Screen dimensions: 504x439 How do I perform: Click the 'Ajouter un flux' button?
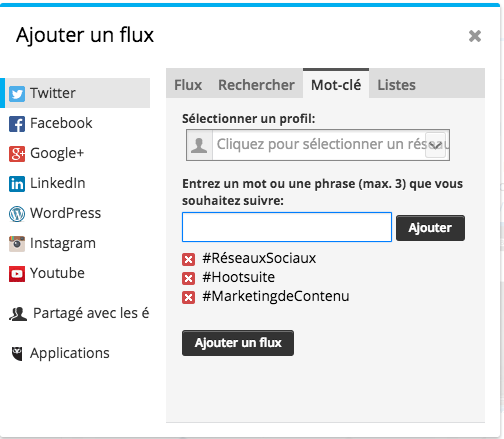[238, 343]
